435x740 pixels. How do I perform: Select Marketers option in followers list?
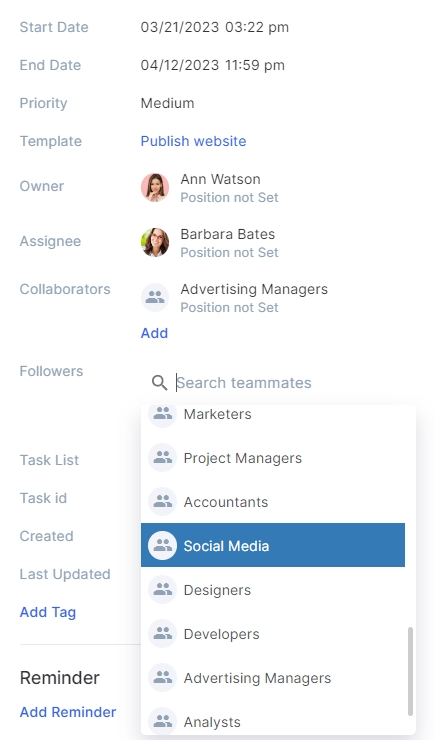(273, 414)
